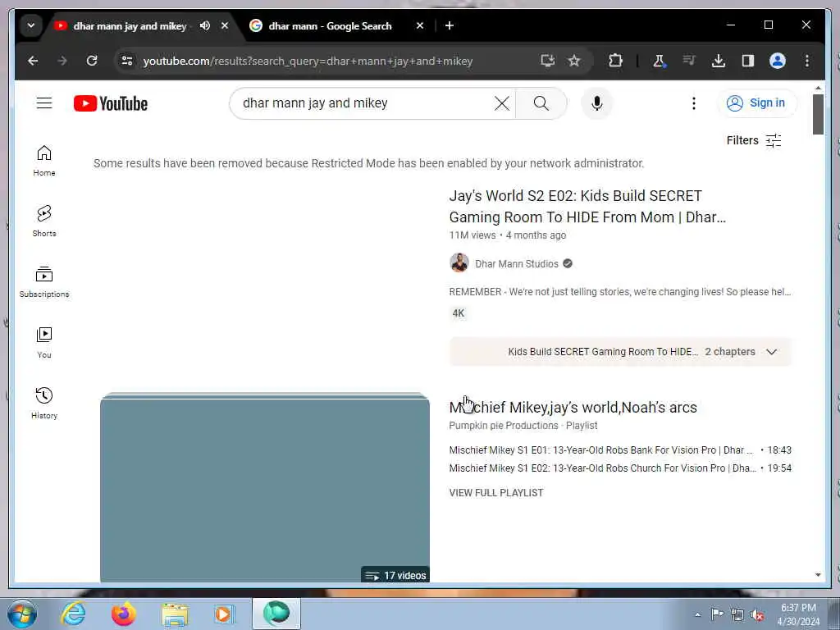
Task: Show hidden tray icons arrow
Action: (697, 614)
